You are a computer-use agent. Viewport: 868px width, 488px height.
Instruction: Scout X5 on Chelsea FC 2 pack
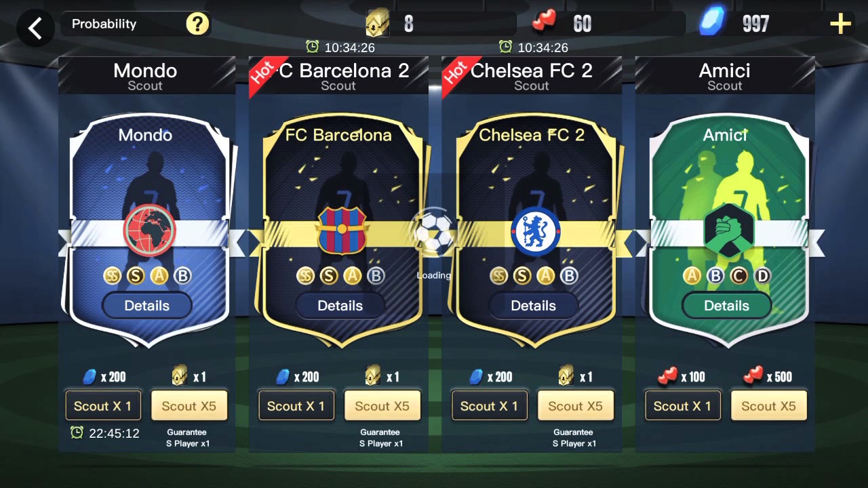click(576, 405)
